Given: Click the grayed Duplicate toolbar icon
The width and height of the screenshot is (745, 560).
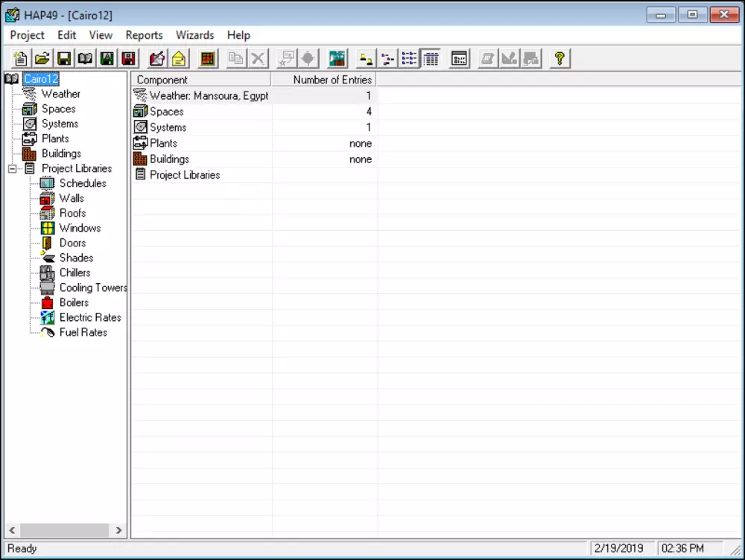Looking at the screenshot, I should (236, 58).
